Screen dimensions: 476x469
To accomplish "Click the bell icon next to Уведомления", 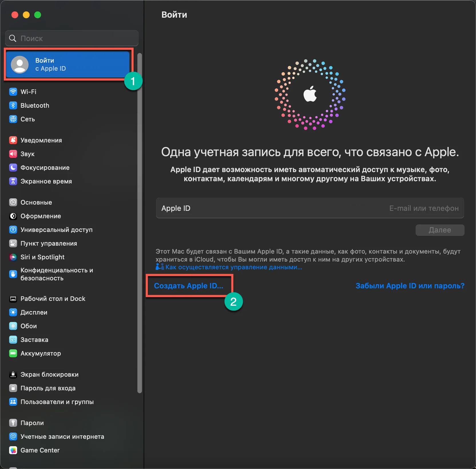I will tap(13, 140).
